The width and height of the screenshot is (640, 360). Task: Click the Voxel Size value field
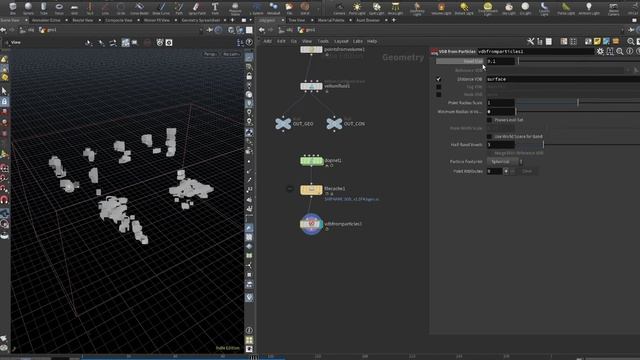[x=500, y=61]
